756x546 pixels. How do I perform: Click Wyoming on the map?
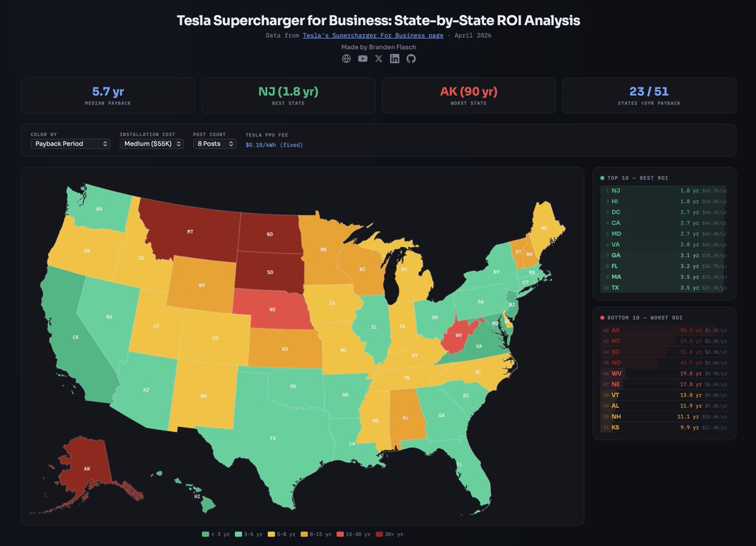point(202,285)
